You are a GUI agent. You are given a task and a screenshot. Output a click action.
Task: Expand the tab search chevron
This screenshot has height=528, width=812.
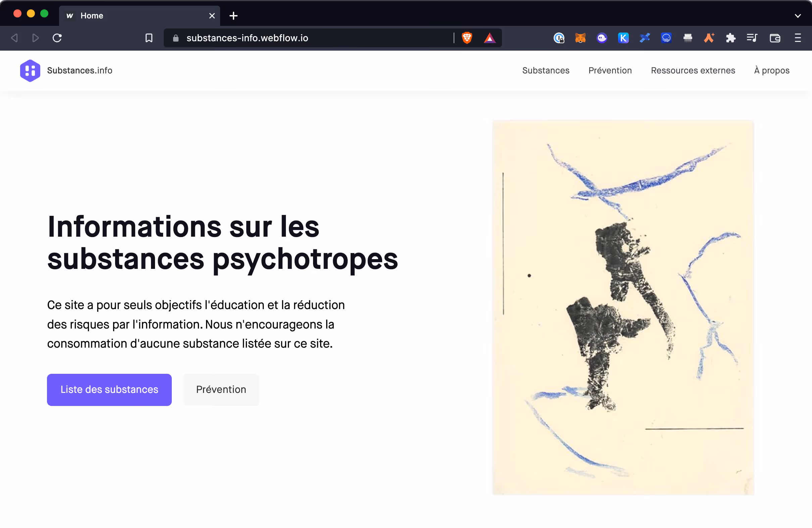[798, 16]
